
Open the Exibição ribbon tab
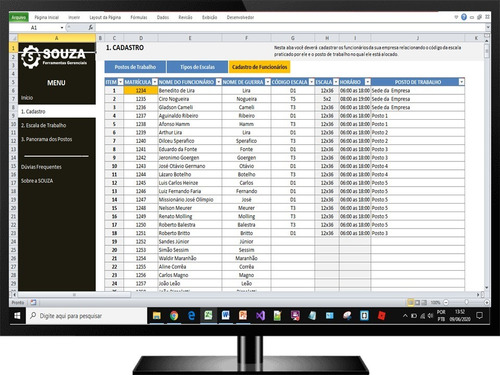(x=210, y=17)
